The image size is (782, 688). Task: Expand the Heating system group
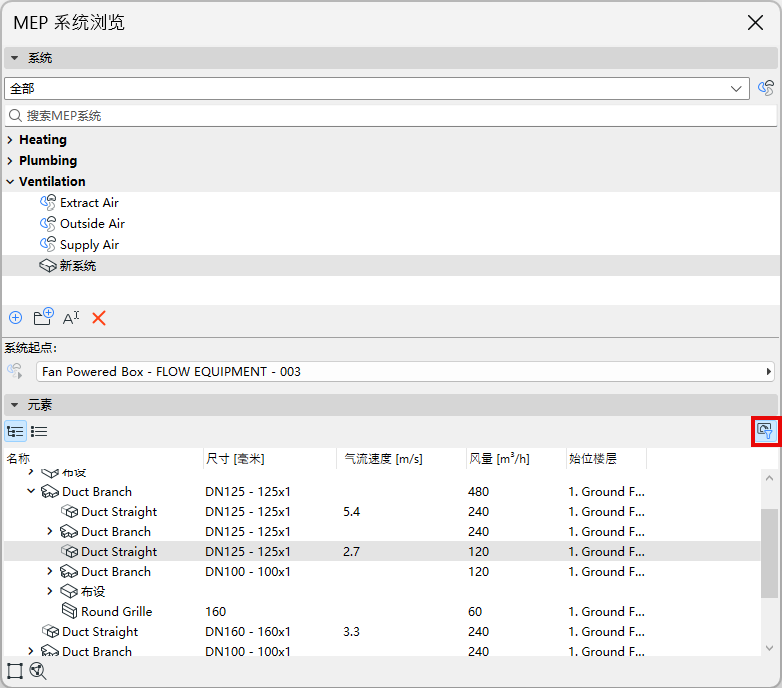click(x=10, y=140)
